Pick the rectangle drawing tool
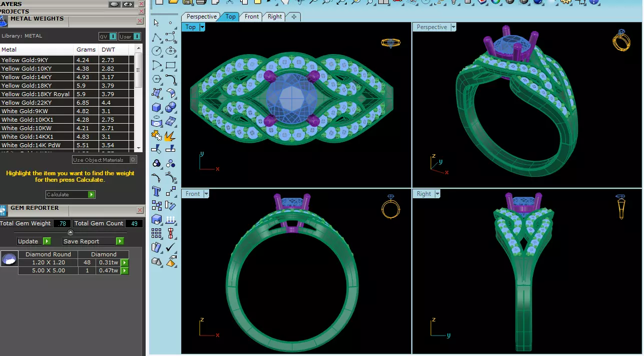644x356 pixels. [171, 65]
